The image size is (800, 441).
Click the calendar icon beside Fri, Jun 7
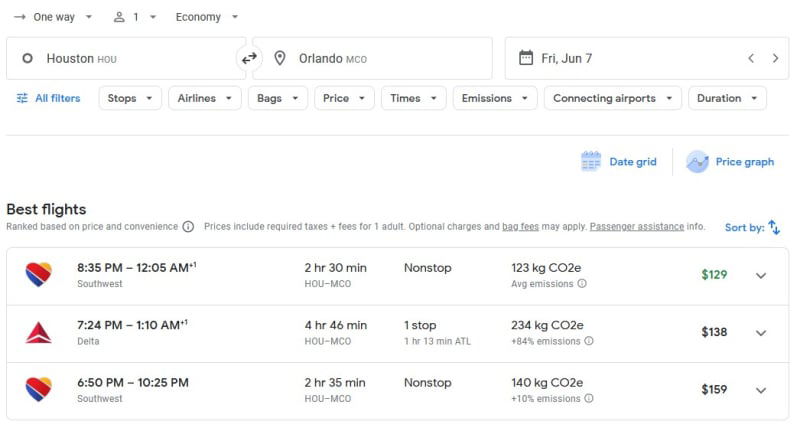526,58
